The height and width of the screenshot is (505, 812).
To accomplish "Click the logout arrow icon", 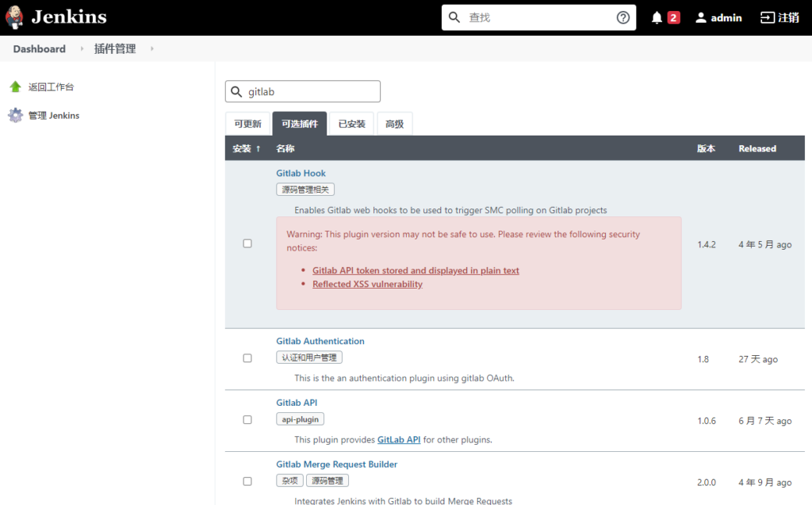I will tap(767, 17).
